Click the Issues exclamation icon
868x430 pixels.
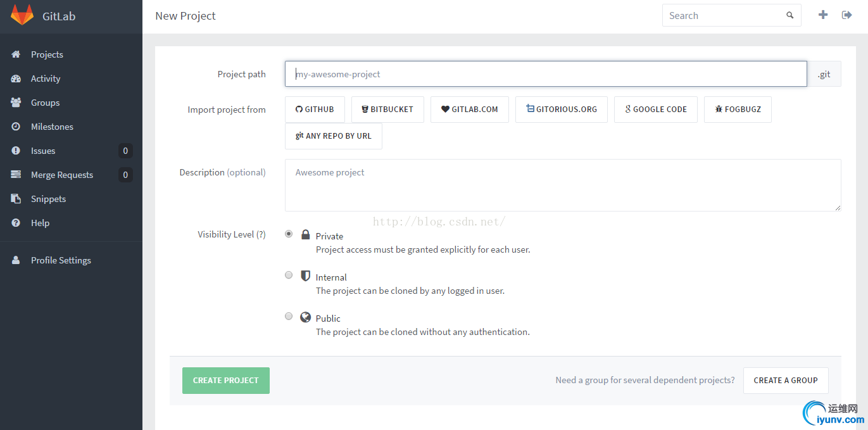pos(16,151)
